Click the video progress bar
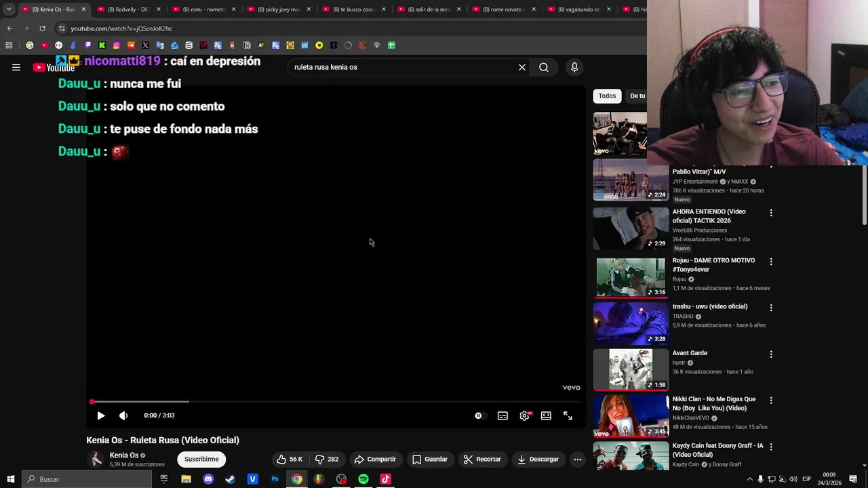The image size is (868, 488). click(336, 402)
